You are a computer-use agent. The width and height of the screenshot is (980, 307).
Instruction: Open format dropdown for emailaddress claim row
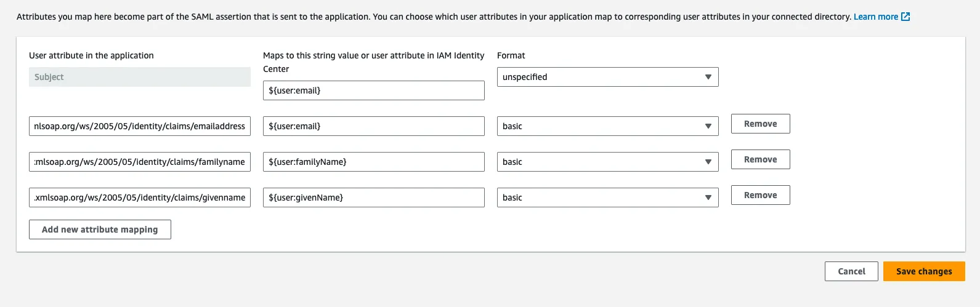coord(607,126)
